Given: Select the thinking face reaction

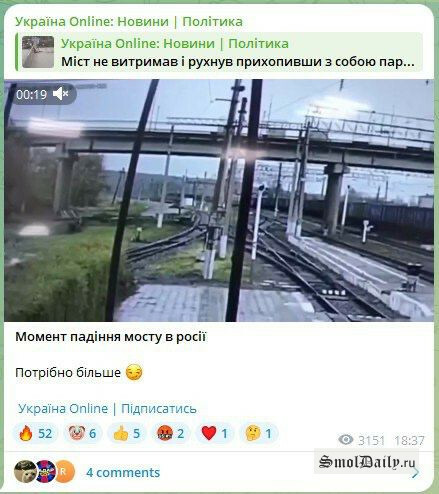Looking at the screenshot, I should tap(258, 433).
